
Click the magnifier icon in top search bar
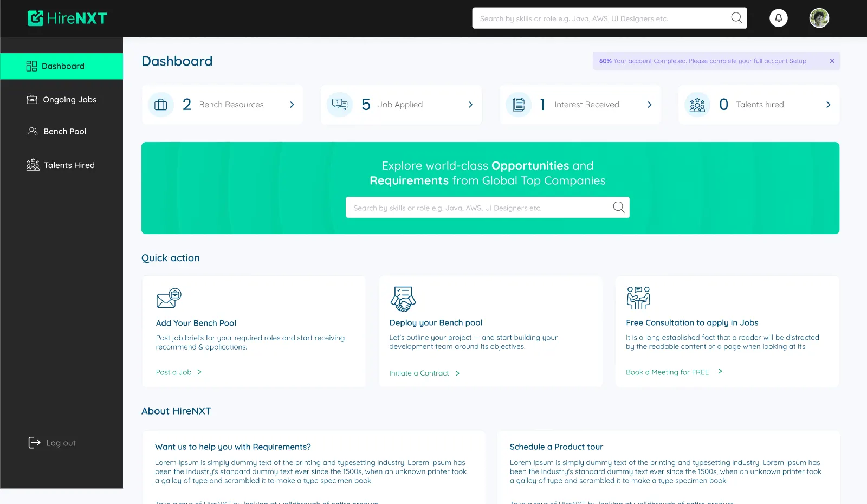(x=736, y=18)
